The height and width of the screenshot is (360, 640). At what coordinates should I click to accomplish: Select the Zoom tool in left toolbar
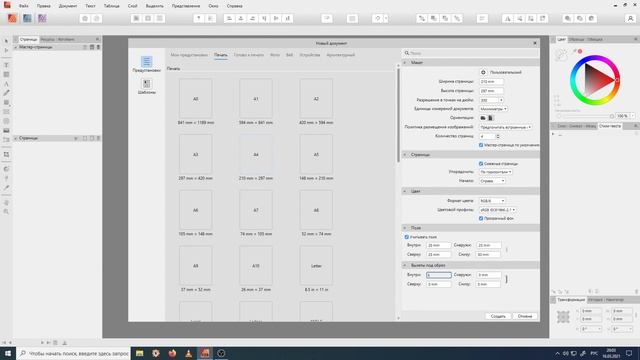[x=6, y=212]
